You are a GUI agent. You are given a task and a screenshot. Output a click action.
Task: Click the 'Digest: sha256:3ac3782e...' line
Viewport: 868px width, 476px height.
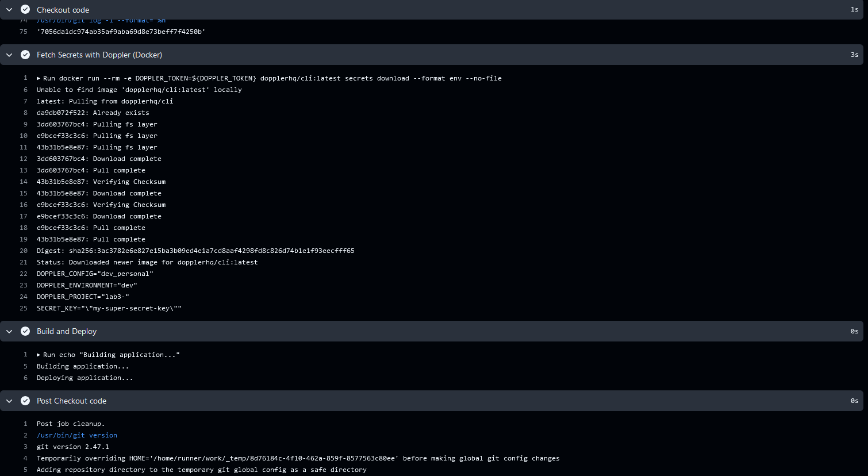tap(195, 251)
